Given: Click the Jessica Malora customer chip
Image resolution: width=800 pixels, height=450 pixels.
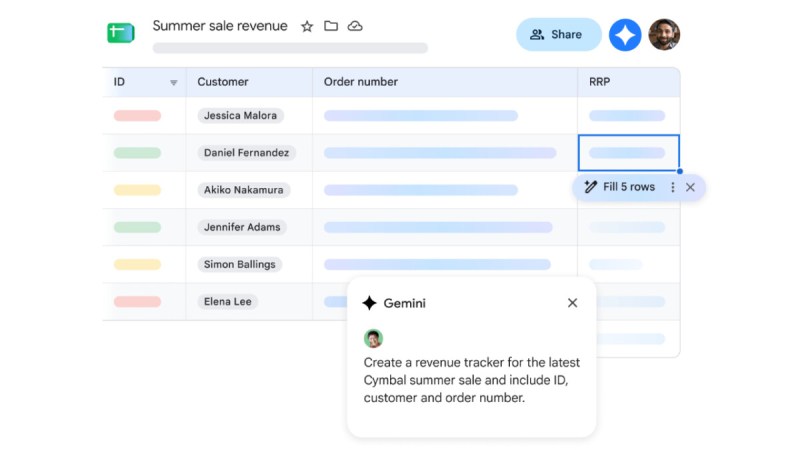Looking at the screenshot, I should [240, 115].
